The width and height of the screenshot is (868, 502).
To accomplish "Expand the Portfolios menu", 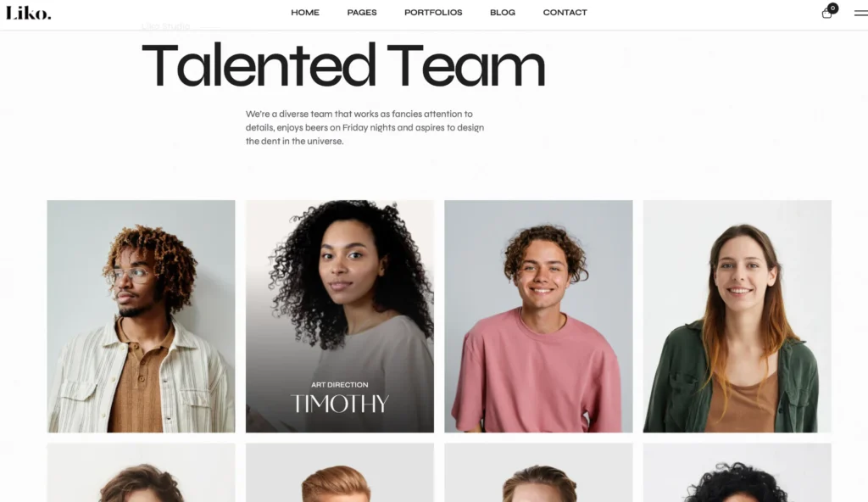I will tap(433, 12).
